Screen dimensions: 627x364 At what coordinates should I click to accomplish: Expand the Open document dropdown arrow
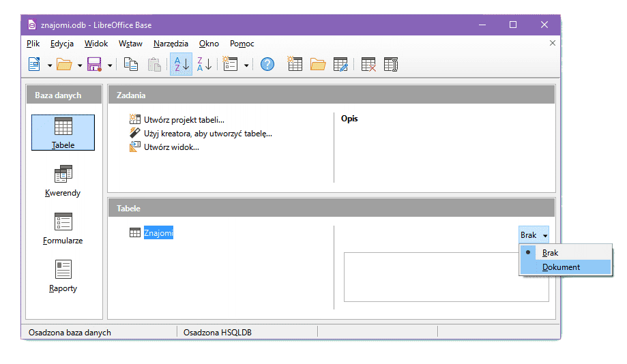click(x=80, y=65)
